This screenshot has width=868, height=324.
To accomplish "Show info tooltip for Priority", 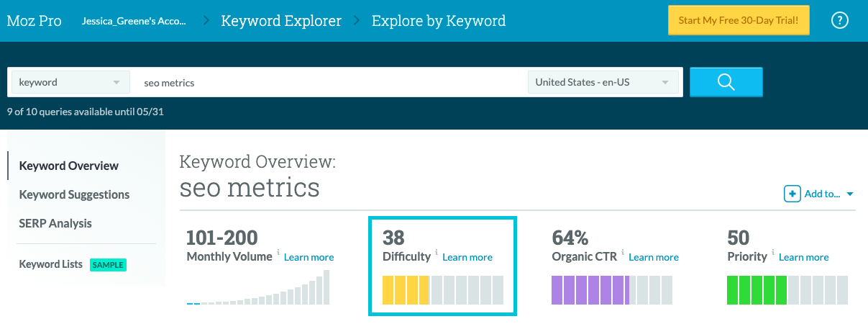I will coord(773,253).
